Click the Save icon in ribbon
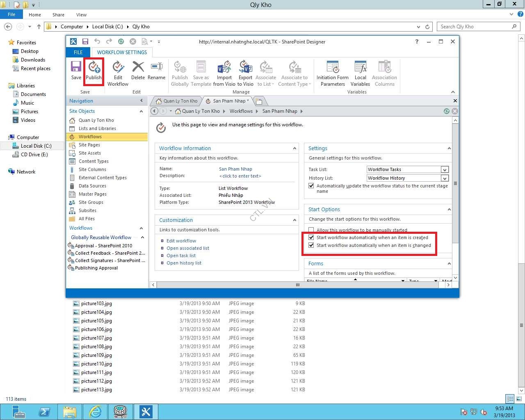 pos(76,70)
